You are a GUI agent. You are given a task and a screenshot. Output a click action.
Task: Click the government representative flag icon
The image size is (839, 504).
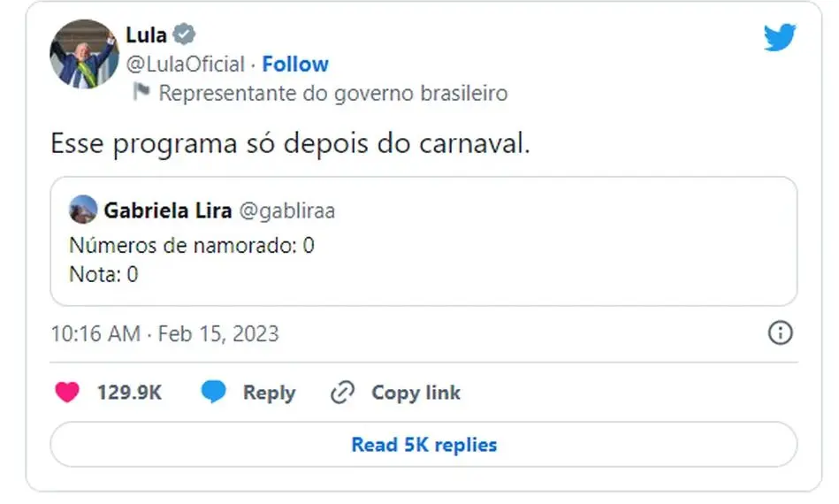(x=141, y=92)
